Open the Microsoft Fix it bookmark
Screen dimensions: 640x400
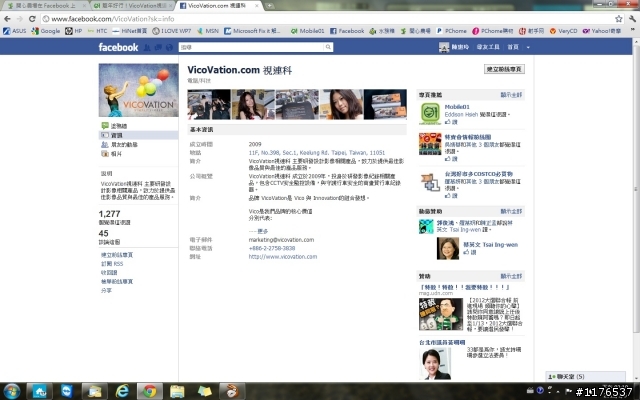252,31
